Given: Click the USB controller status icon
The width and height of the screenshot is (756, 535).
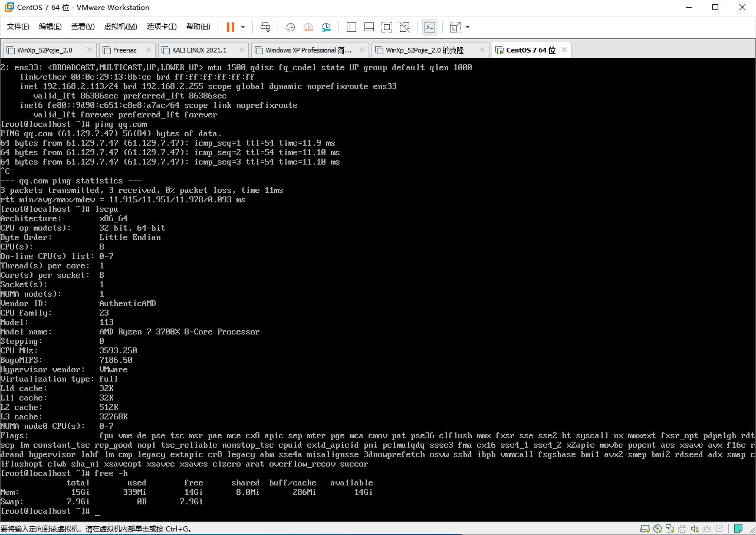Looking at the screenshot, I should click(x=708, y=529).
